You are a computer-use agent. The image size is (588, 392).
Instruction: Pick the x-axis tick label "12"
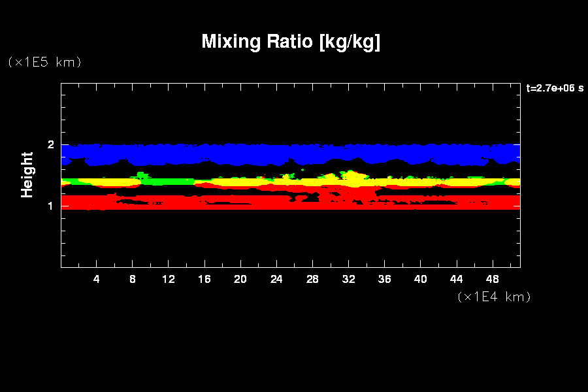[169, 279]
